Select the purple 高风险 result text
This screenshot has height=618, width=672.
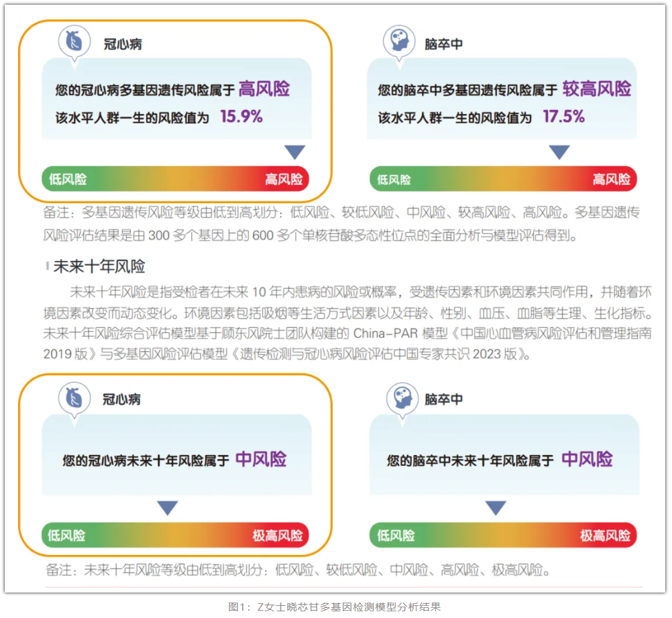coord(264,89)
